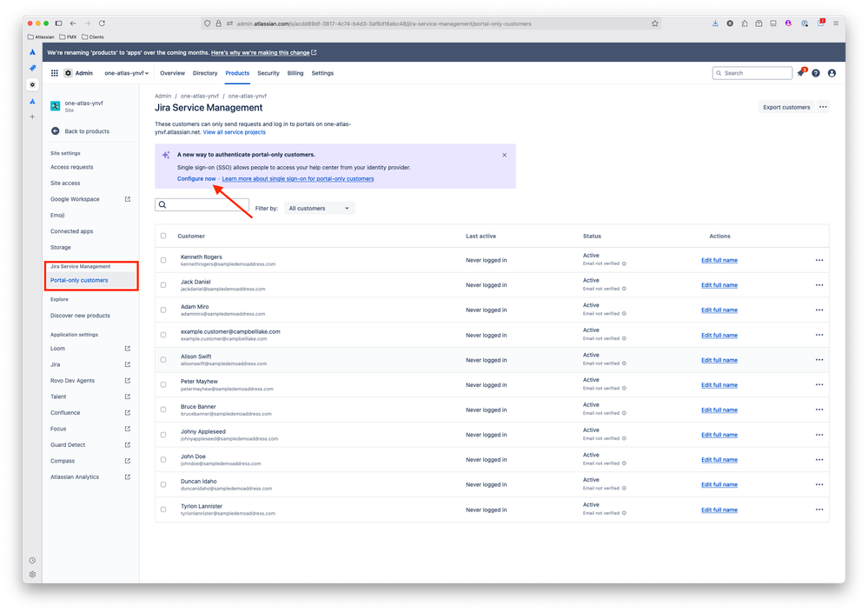Image resolution: width=868 pixels, height=613 pixels.
Task: Open Connected apps in sidebar
Action: pyautogui.click(x=72, y=231)
